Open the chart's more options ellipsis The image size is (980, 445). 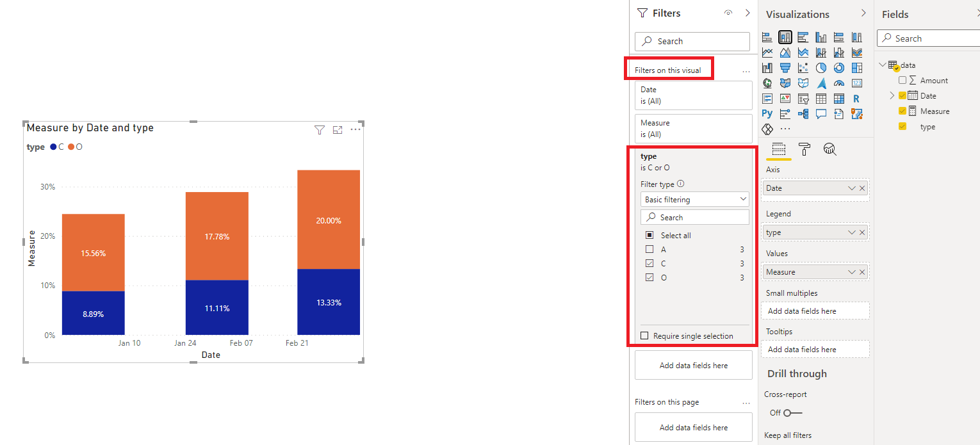tap(355, 129)
